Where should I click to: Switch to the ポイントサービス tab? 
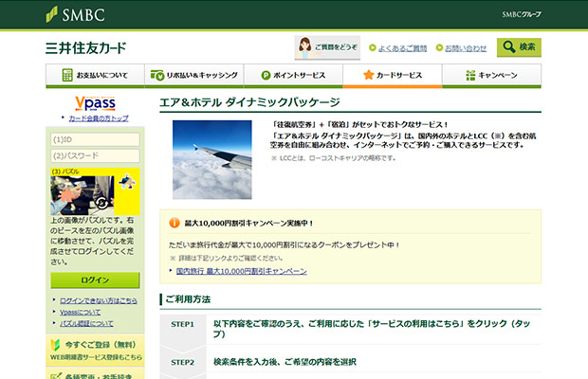click(x=292, y=76)
